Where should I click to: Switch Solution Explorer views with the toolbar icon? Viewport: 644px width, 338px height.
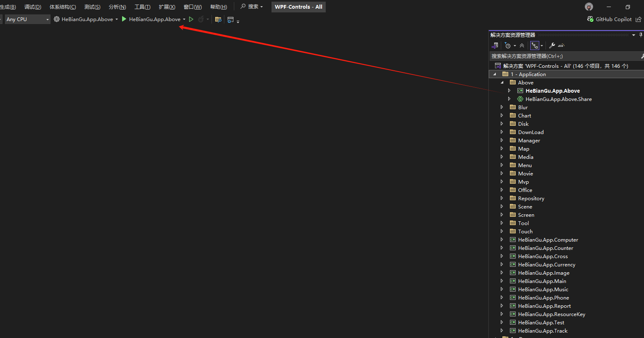495,46
